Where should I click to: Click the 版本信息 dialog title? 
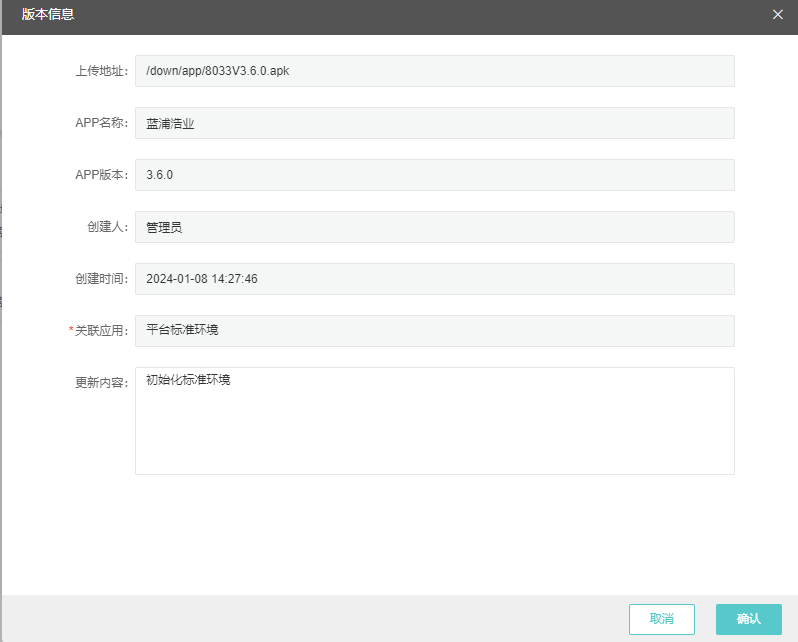click(x=48, y=14)
